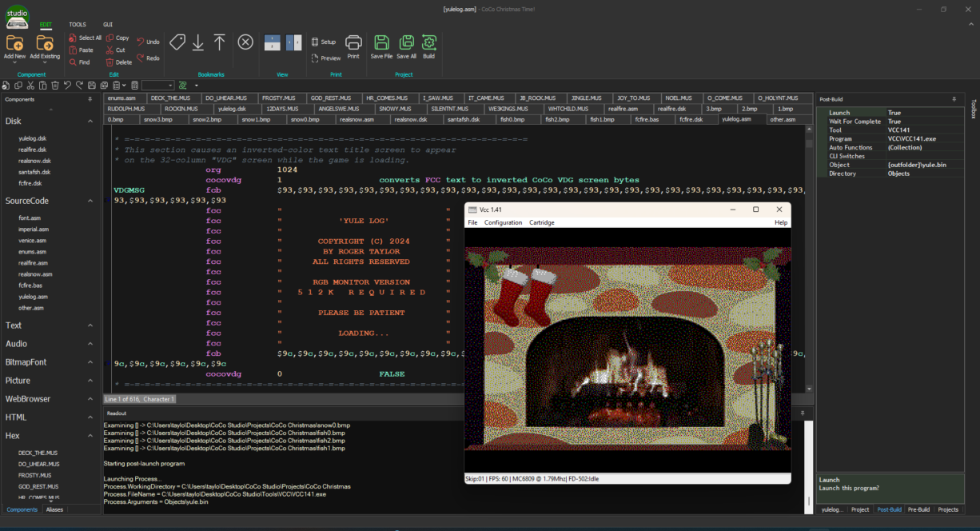Click the calculator icon in quick toolbar
Image resolution: width=980 pixels, height=531 pixels.
point(135,85)
